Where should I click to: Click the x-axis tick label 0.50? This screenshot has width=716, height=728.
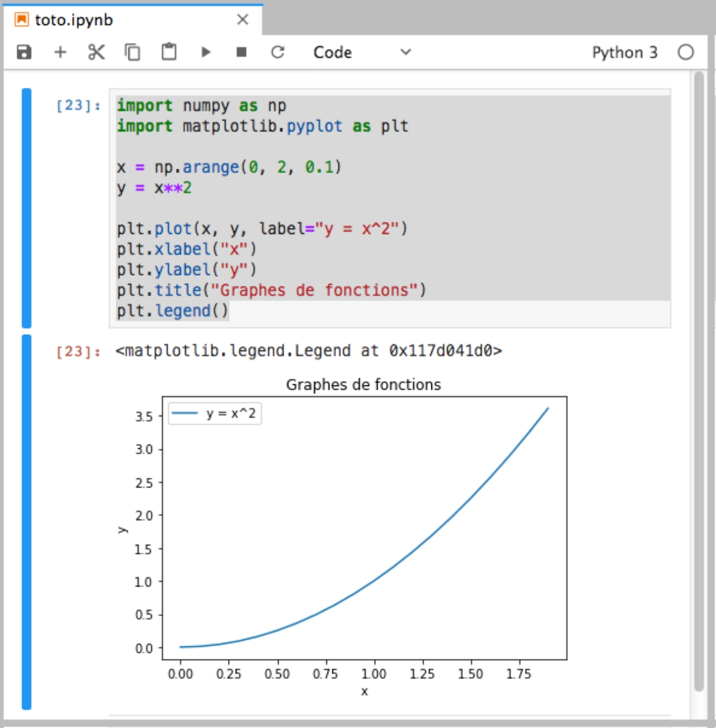[277, 674]
